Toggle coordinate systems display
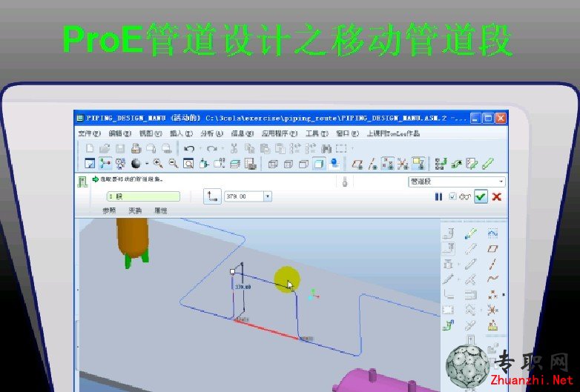 tap(403, 163)
